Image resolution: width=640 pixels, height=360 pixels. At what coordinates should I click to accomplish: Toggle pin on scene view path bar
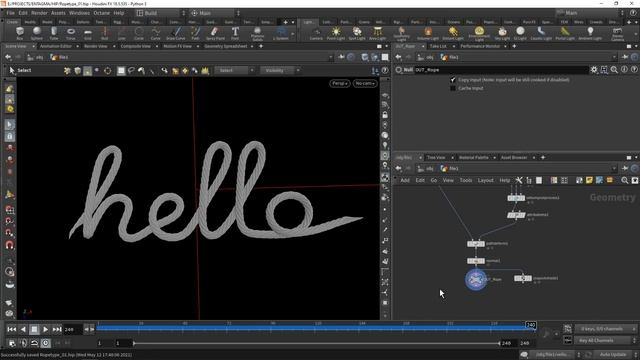tap(341, 57)
